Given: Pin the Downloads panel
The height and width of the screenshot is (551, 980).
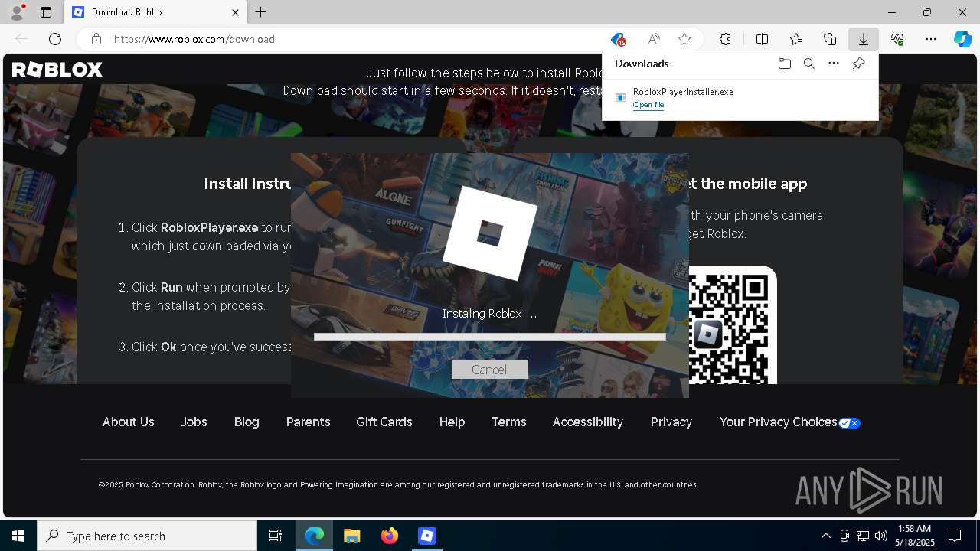Looking at the screenshot, I should [x=858, y=64].
